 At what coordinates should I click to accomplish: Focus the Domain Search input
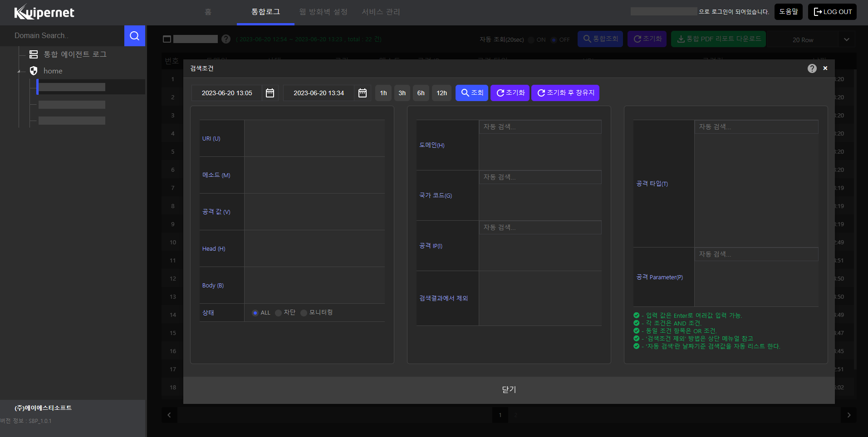coord(62,36)
